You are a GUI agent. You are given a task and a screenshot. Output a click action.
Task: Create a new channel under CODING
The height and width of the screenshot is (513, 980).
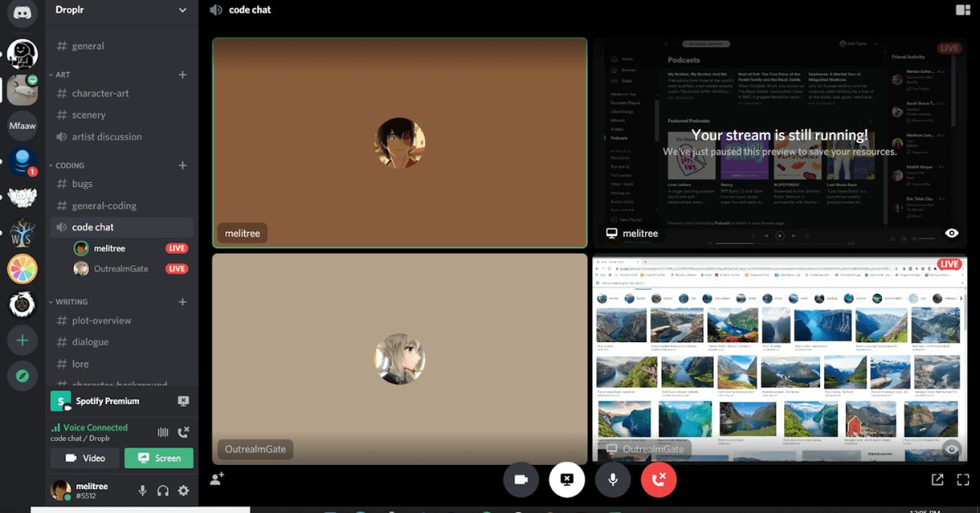[x=182, y=164]
